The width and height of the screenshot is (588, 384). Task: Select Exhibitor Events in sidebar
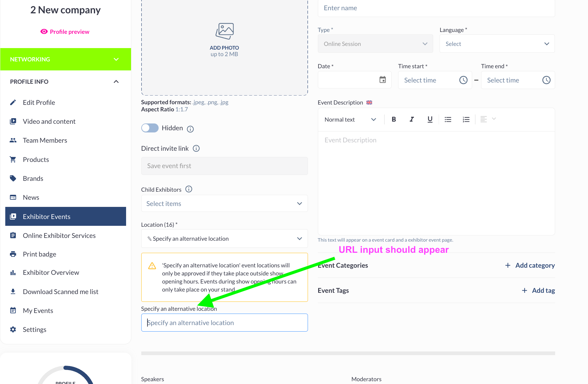(x=66, y=217)
